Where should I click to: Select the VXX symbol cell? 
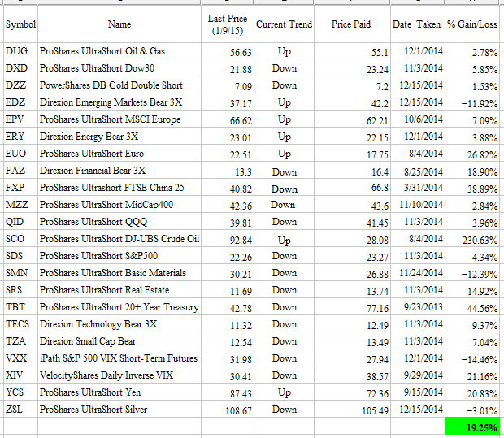pyautogui.click(x=20, y=358)
